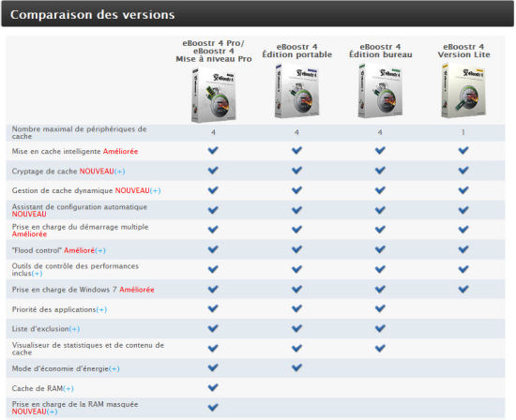Click the Lite checkmark for Mise en cache intelligente
The height and width of the screenshot is (420, 516).
point(463,150)
